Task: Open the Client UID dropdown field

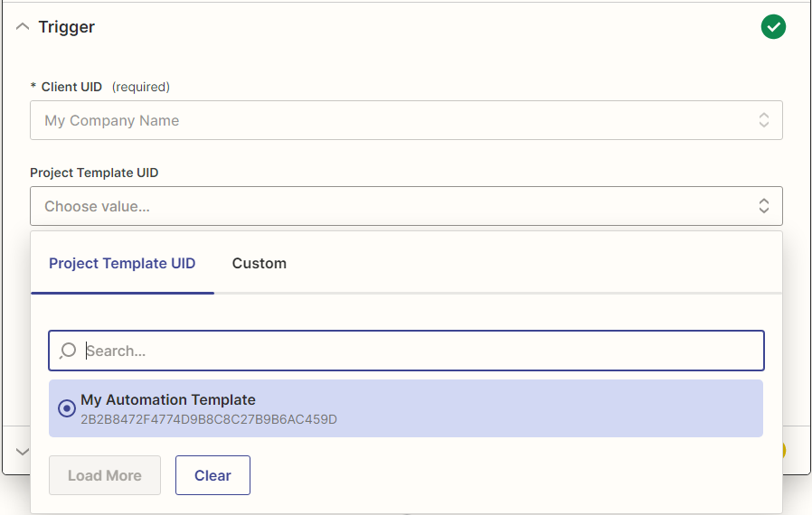Action: tap(389, 120)
